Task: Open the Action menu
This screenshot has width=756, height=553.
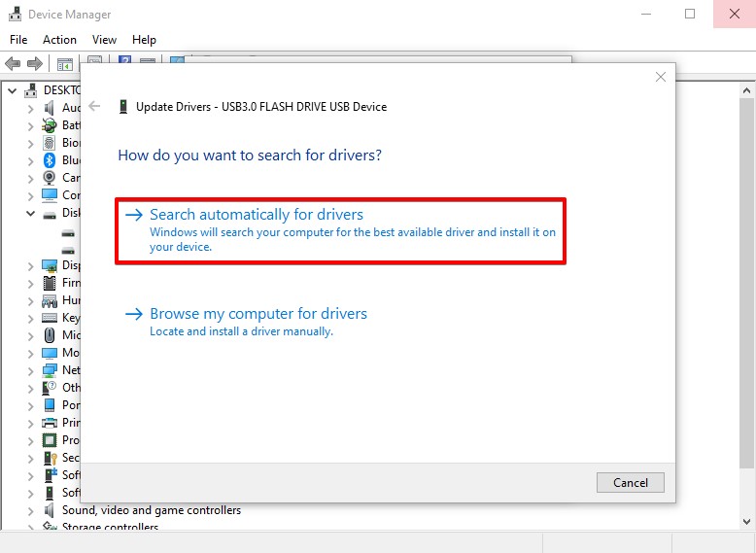Action: [59, 40]
